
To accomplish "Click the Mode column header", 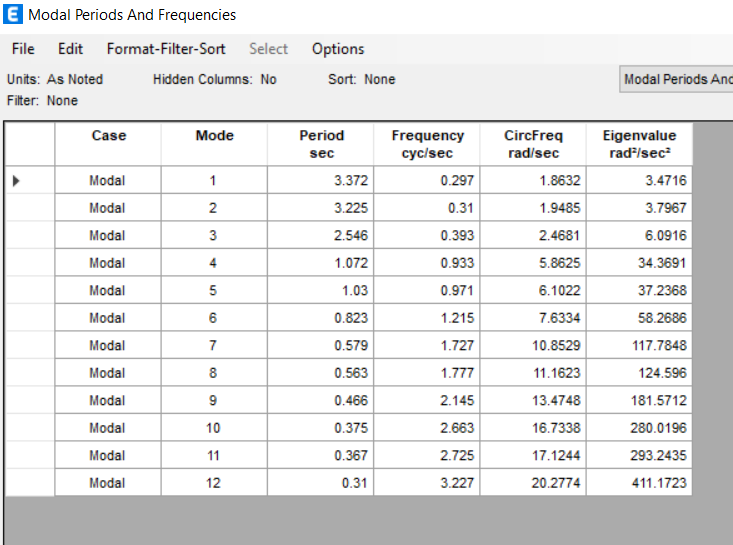I will click(214, 144).
